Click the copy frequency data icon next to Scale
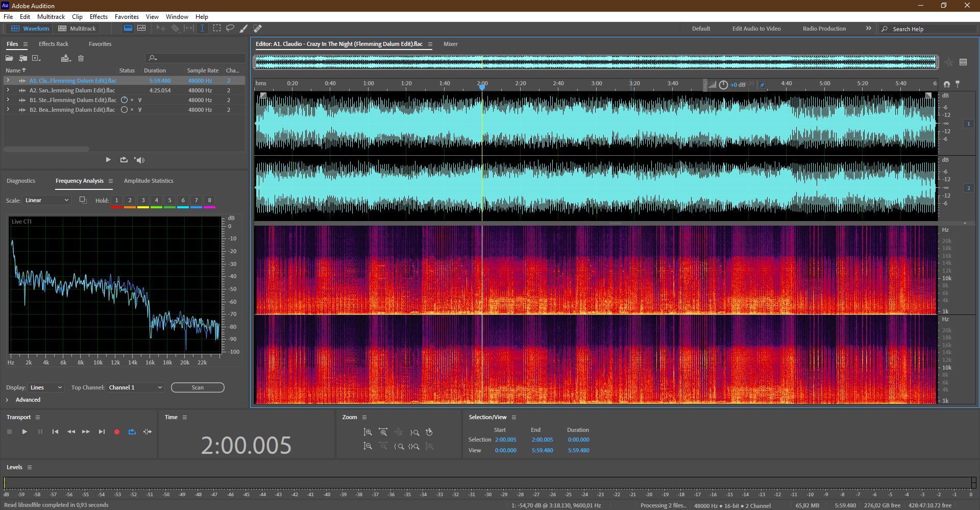This screenshot has height=510, width=980. [x=83, y=200]
